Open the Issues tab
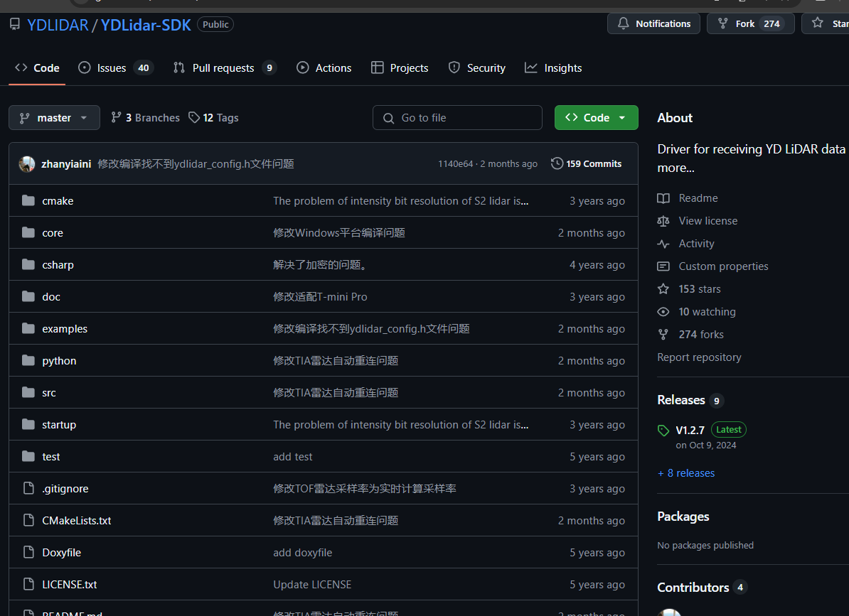This screenshot has height=616, width=849. point(116,67)
